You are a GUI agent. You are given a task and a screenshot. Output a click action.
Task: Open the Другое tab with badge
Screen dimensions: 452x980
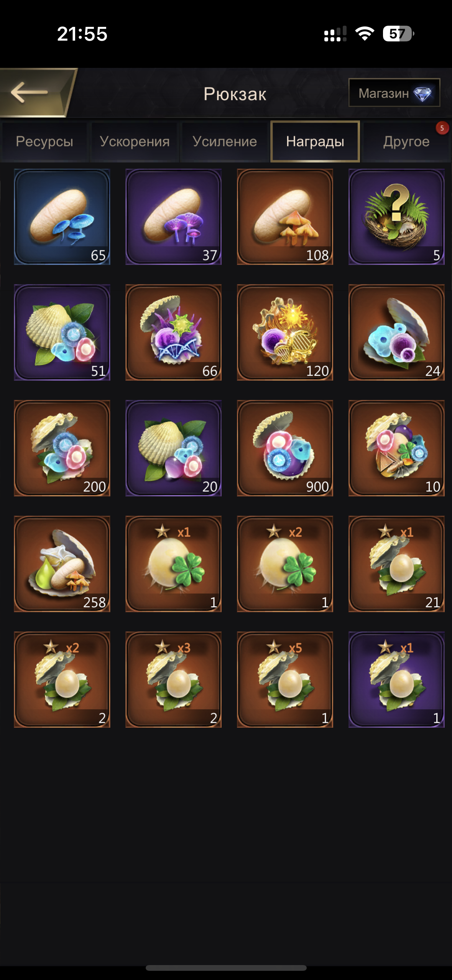click(x=406, y=141)
